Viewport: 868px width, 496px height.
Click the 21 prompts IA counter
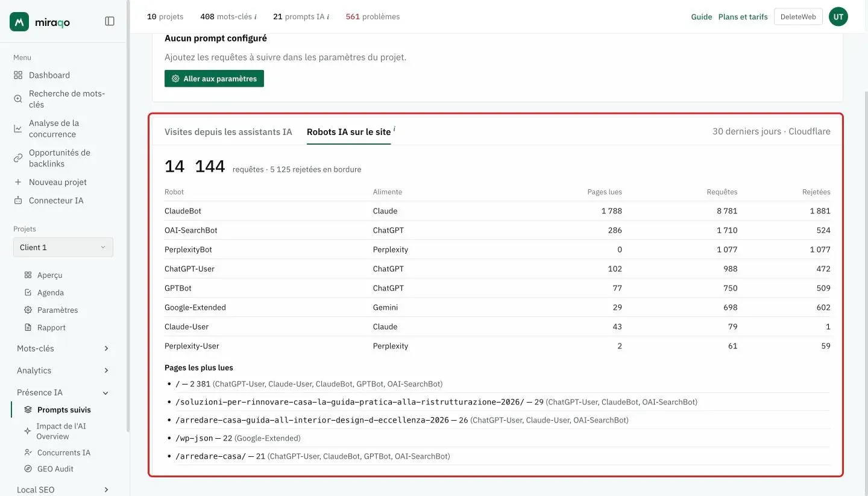tap(301, 17)
